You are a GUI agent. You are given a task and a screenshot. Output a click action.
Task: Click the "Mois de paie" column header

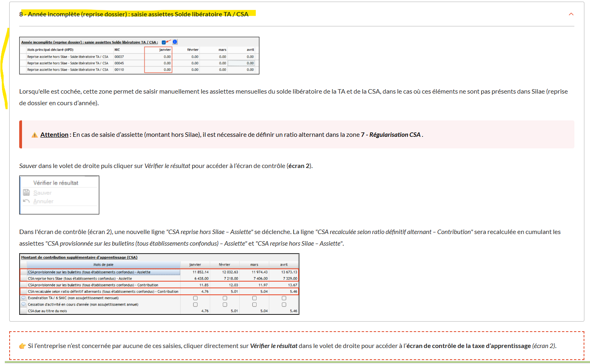[x=103, y=265]
